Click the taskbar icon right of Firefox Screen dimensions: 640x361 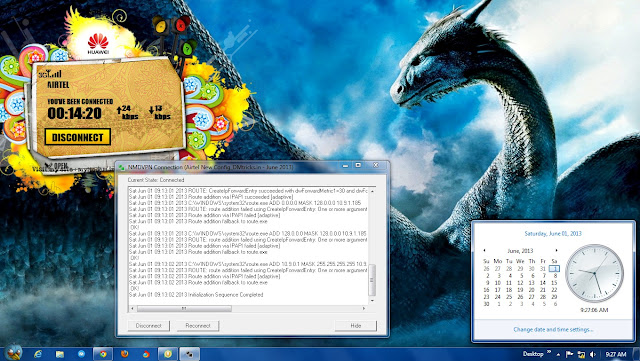(146, 354)
